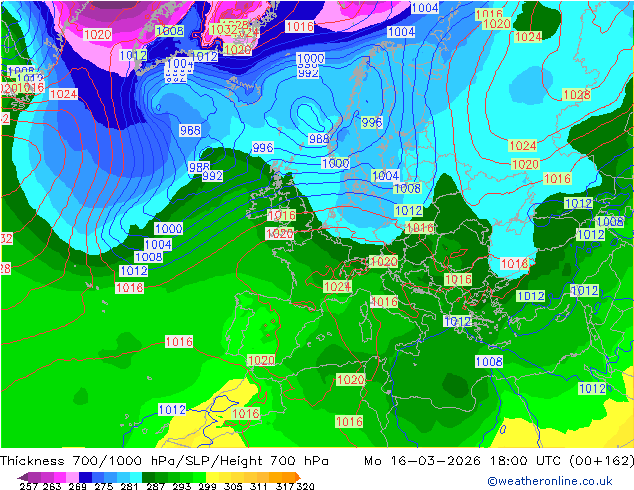Click the blue 1012 label over Morocco
Image resolution: width=634 pixels, height=490 pixels.
click(x=172, y=410)
